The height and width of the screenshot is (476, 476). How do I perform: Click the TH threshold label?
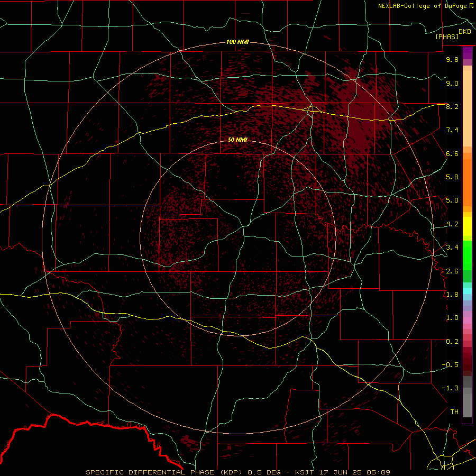click(454, 412)
